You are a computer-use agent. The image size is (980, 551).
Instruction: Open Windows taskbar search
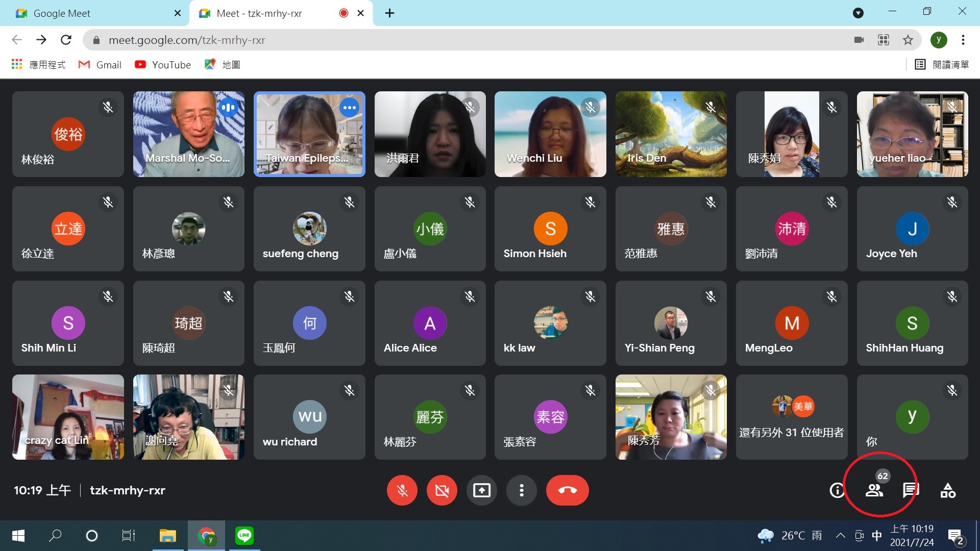(x=55, y=536)
